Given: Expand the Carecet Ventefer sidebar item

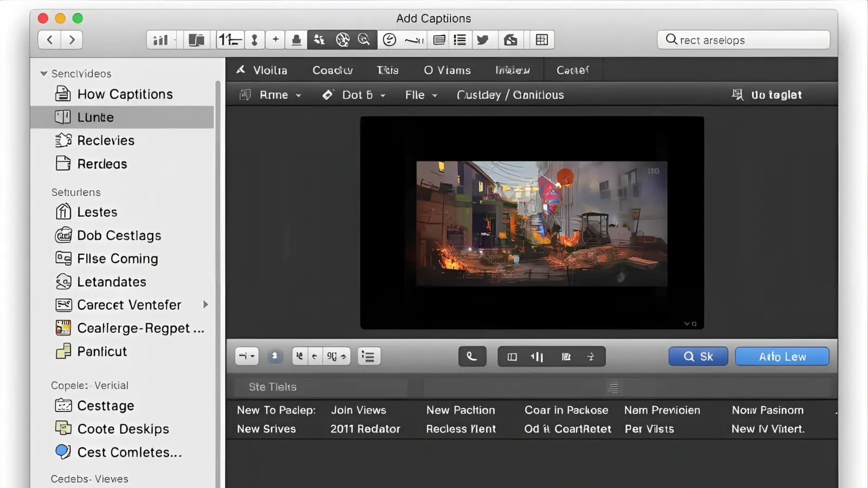Looking at the screenshot, I should [206, 305].
